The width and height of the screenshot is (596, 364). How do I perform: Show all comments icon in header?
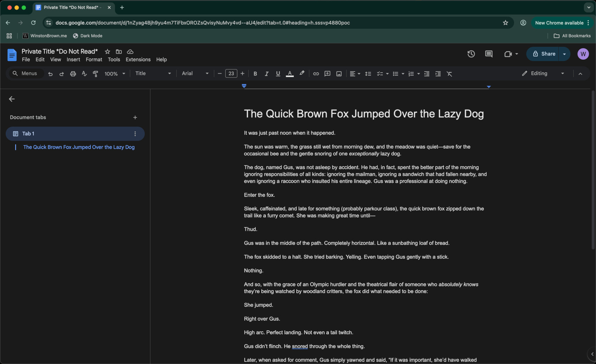point(489,54)
